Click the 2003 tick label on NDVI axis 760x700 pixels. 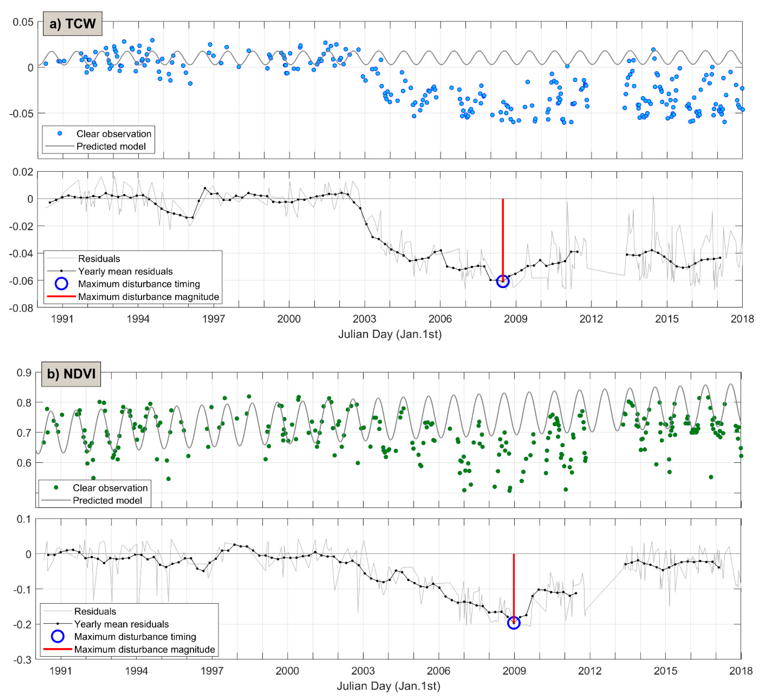coord(363,671)
